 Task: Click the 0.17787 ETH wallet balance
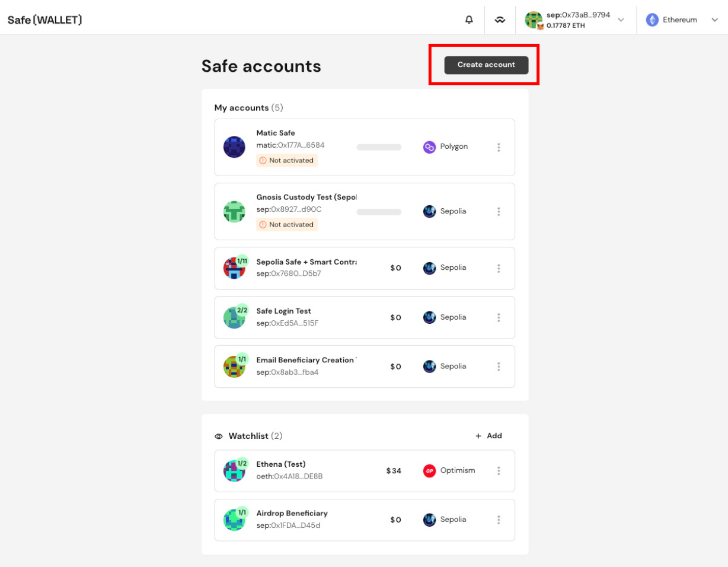[x=567, y=26]
